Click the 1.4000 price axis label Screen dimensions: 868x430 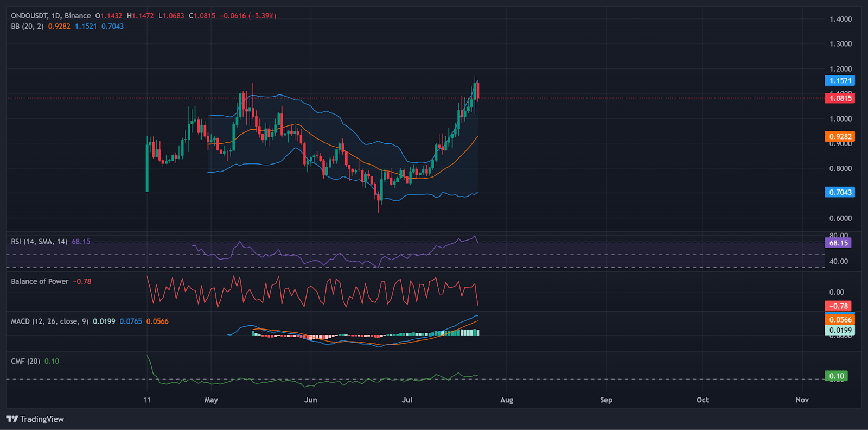840,19
